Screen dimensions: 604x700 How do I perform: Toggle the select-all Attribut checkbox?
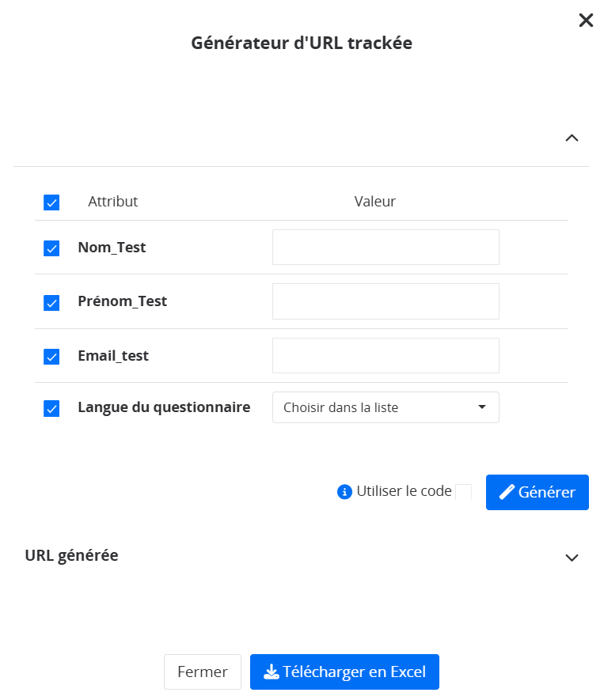51,202
